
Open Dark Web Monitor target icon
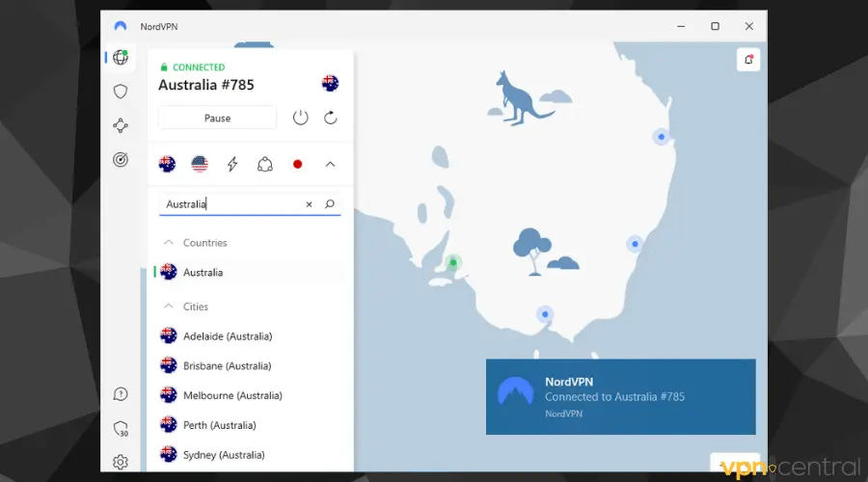[121, 159]
